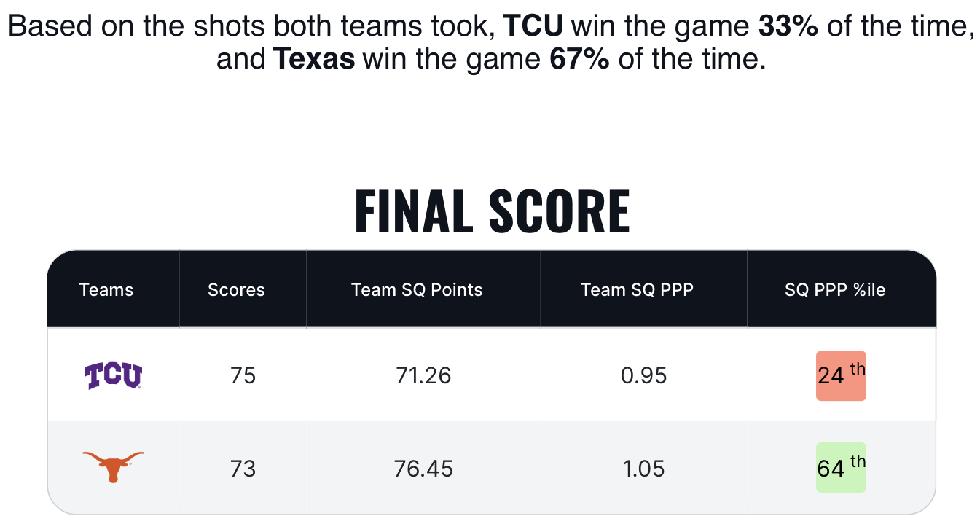Viewport: 980px width, 532px height.
Task: Click the Teams column header
Action: click(106, 290)
